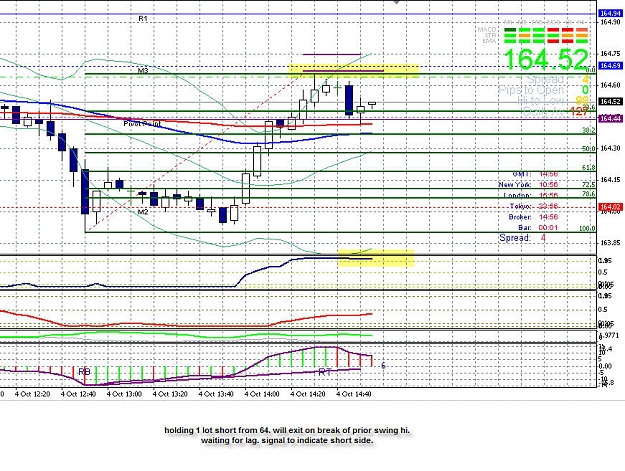Click the 4 Oct 14:40 time label
625x471 pixels.
[x=354, y=394]
